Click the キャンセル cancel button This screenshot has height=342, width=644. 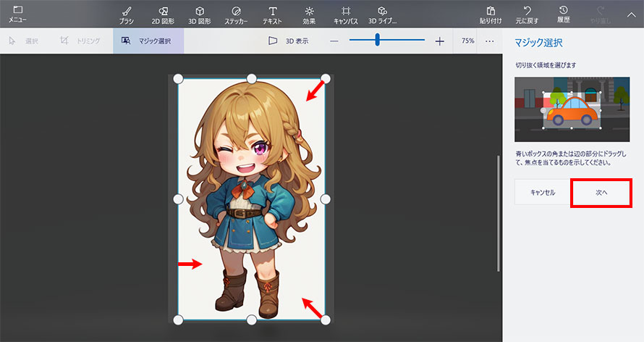(x=543, y=193)
